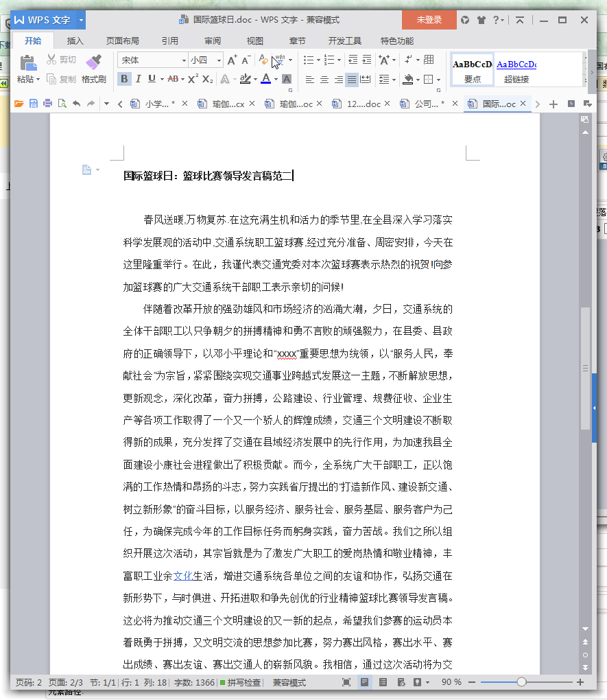
Task: Apply distributed alignment
Action: click(366, 80)
